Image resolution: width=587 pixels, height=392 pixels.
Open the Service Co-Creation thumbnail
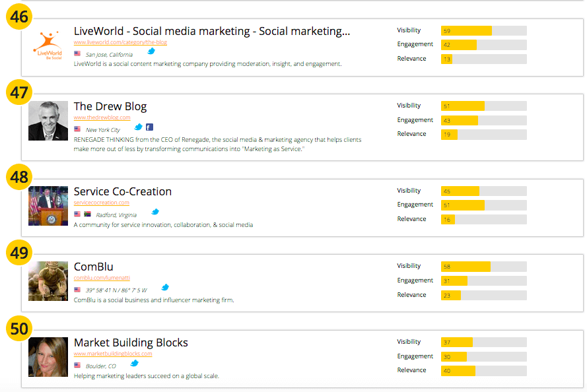coord(48,206)
